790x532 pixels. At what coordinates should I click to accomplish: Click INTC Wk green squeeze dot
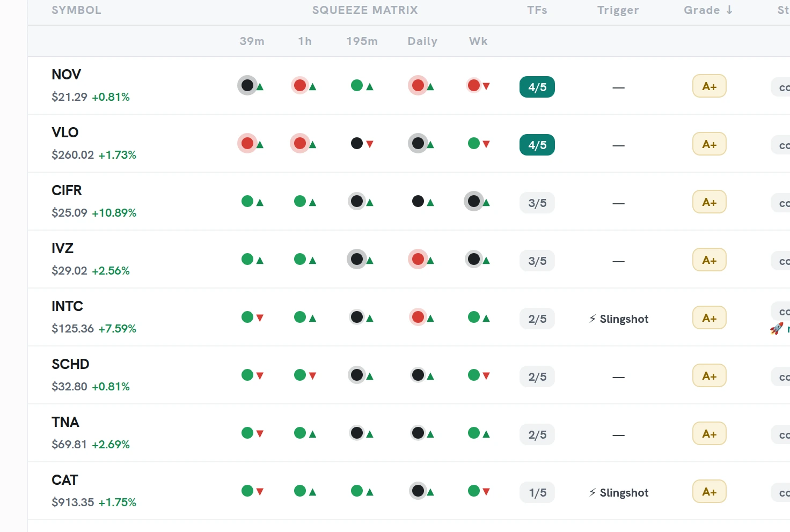click(474, 317)
